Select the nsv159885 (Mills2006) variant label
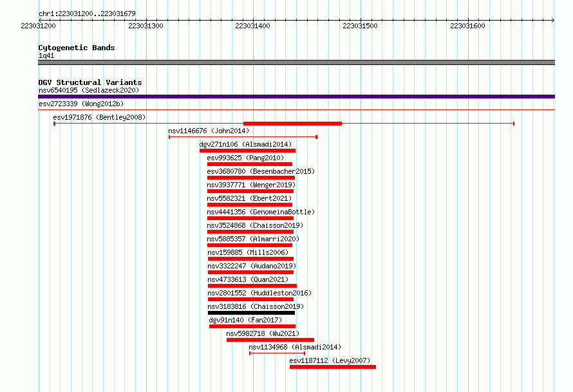 [248, 252]
